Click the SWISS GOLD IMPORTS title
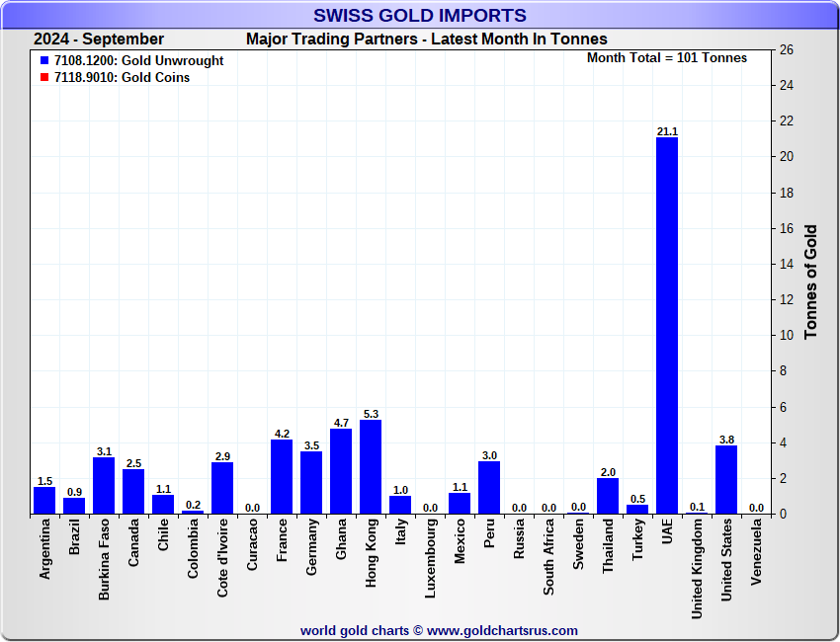This screenshot has width=840, height=642. point(420,16)
